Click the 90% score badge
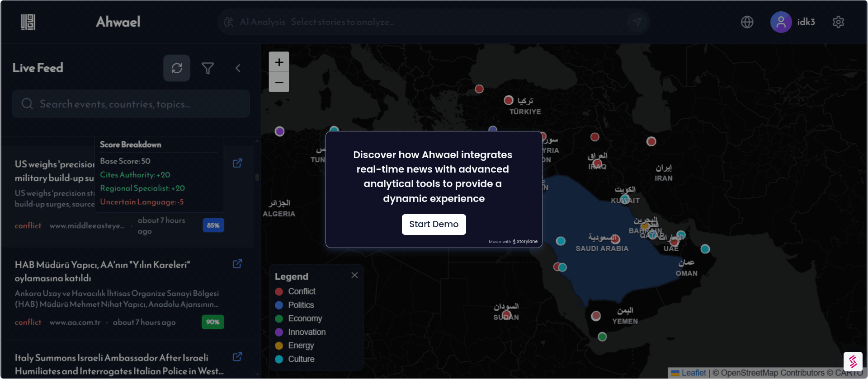The width and height of the screenshot is (868, 379). coord(213,322)
